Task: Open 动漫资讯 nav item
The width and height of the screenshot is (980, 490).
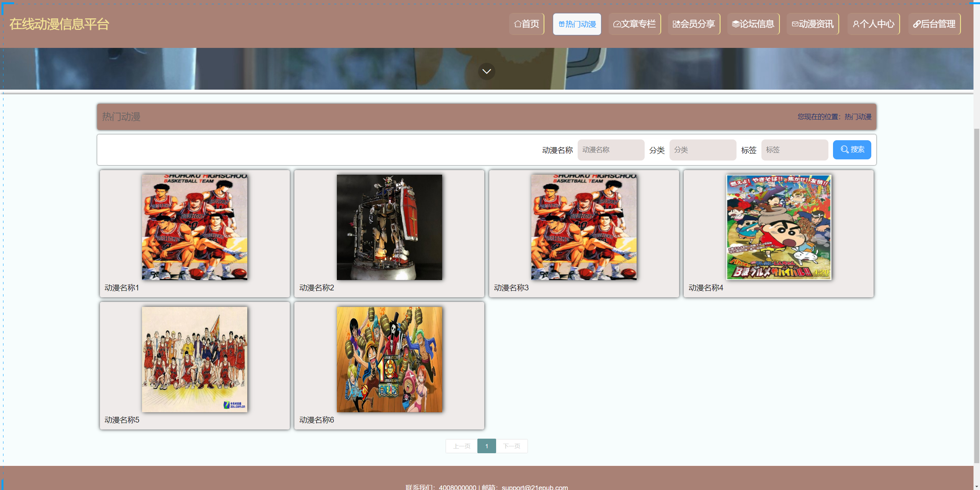Action: point(812,24)
